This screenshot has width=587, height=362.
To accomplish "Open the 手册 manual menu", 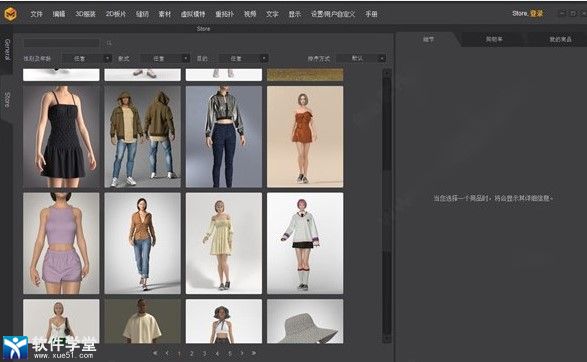I will tap(371, 14).
